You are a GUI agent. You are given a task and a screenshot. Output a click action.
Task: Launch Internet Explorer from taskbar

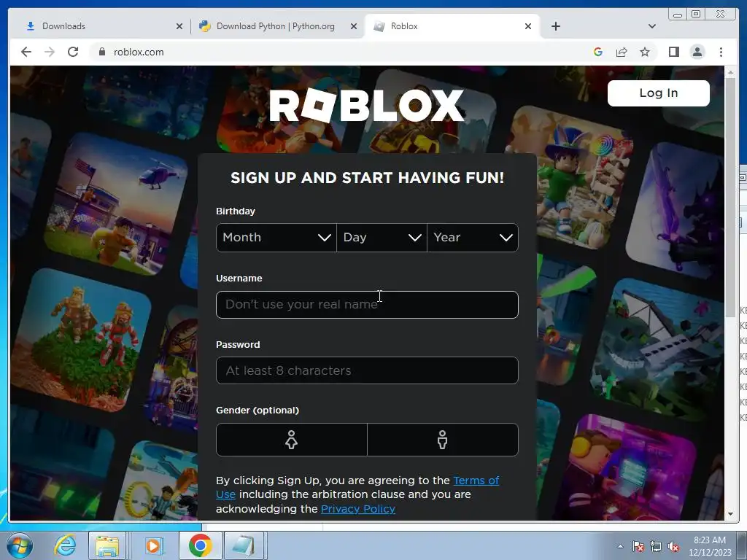point(65,545)
